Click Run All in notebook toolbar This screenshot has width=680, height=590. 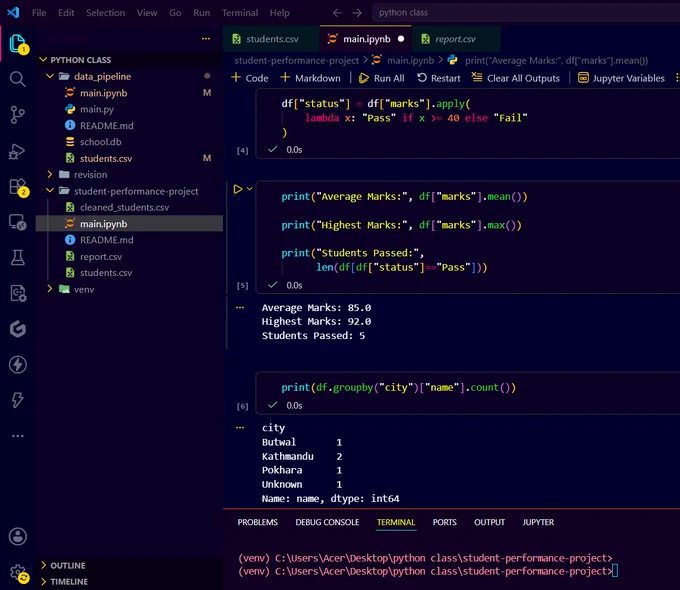click(382, 78)
